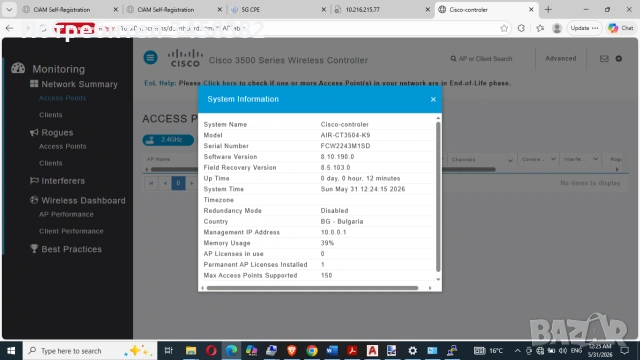Open a new browser tab
The width and height of the screenshot is (640, 360).
coord(548,9)
